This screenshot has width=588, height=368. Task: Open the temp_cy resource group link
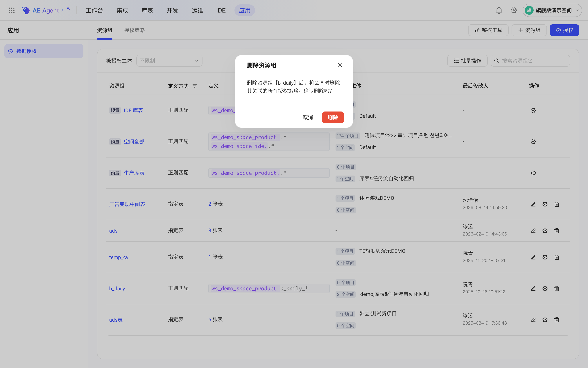[x=119, y=257]
